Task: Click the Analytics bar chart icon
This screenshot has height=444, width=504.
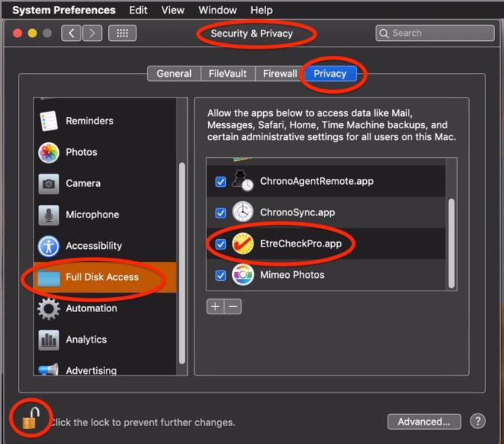Action: point(48,340)
